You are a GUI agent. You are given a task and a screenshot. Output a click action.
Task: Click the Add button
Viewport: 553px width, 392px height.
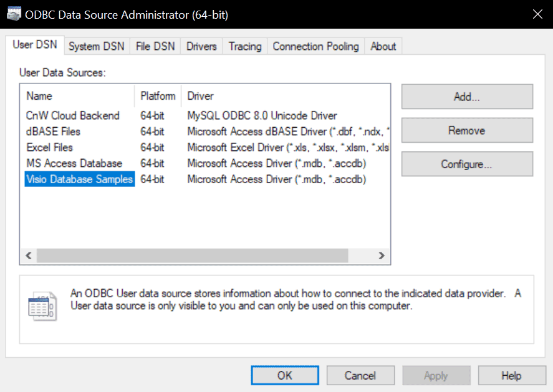pos(467,96)
